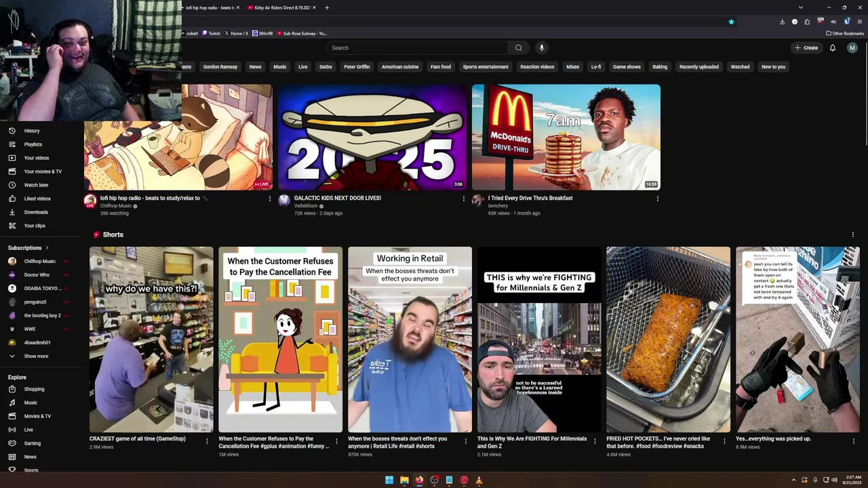Select the Peter Griffin filter chip
Screen dimensions: 868x488
[x=357, y=67]
